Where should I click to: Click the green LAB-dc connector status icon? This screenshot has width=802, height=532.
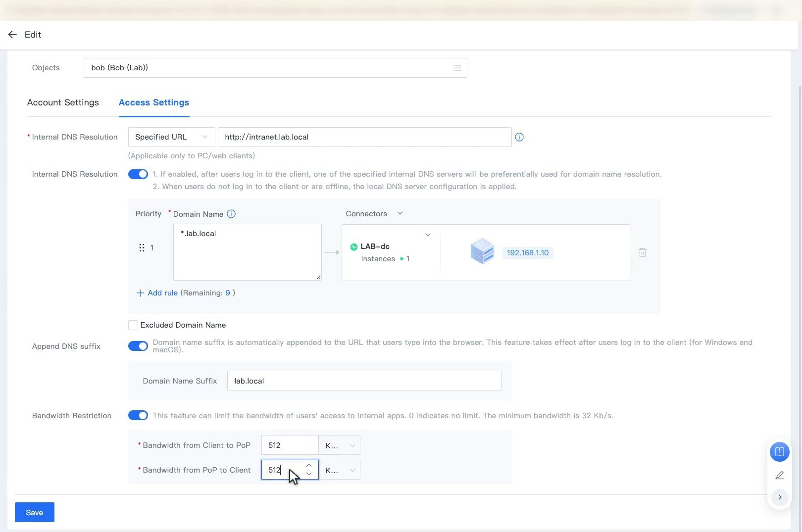coord(354,246)
